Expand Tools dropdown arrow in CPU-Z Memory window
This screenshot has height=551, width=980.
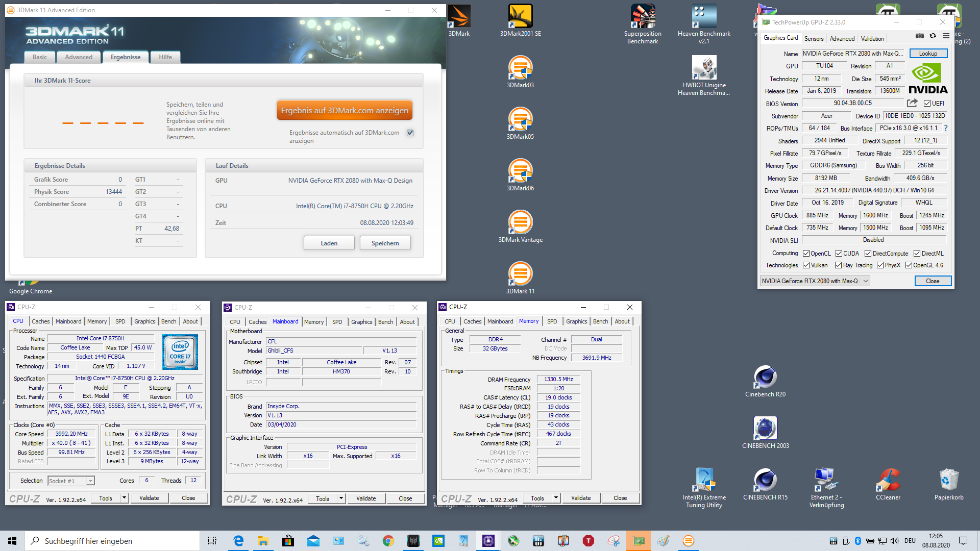[x=556, y=498]
